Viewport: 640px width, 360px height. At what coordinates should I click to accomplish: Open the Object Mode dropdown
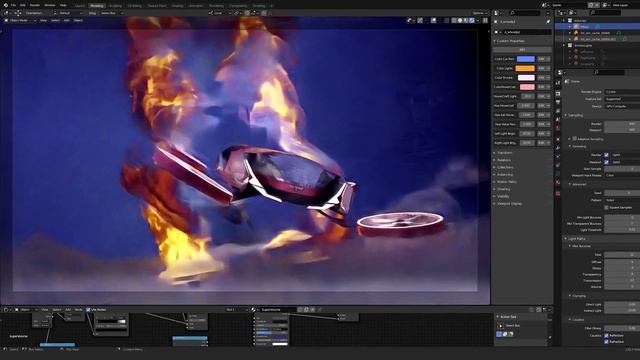coord(20,20)
